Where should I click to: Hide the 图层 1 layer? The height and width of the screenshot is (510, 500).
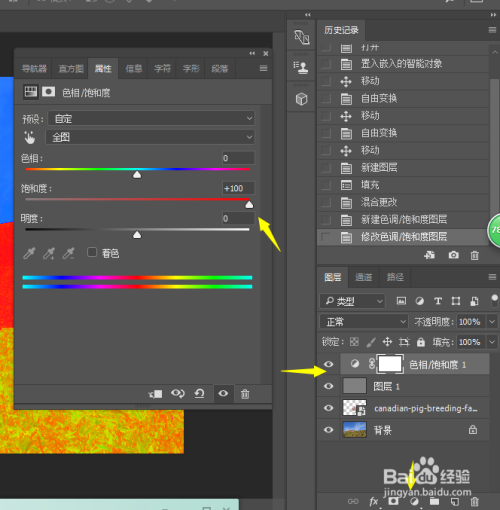point(328,386)
